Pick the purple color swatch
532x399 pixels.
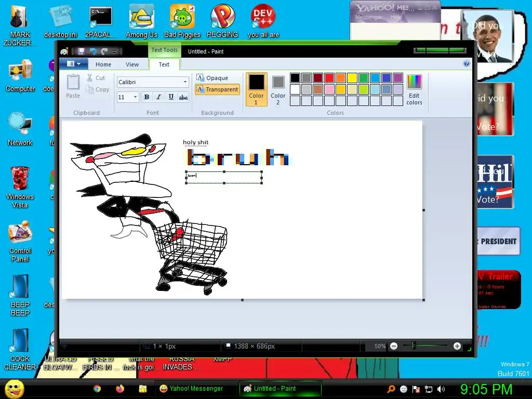[x=397, y=78]
